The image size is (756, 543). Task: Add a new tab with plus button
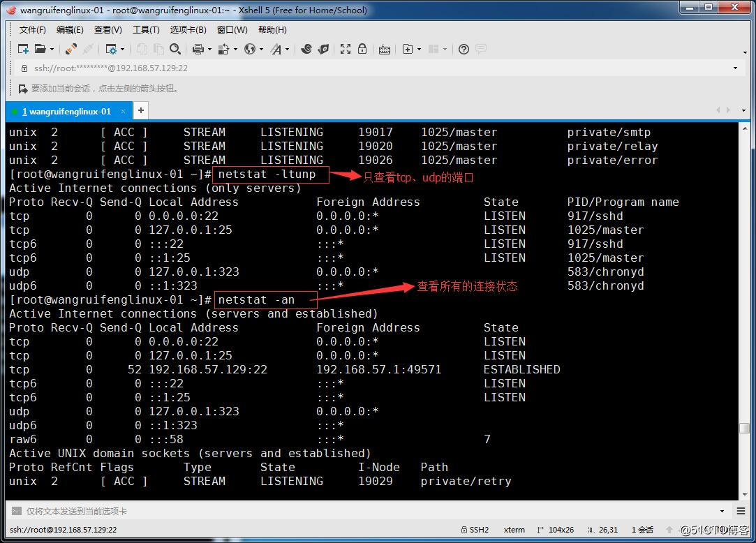point(141,110)
